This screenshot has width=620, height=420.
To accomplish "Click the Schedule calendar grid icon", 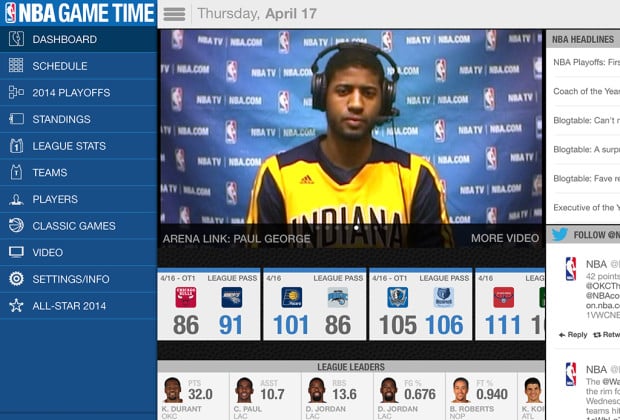I will point(16,65).
